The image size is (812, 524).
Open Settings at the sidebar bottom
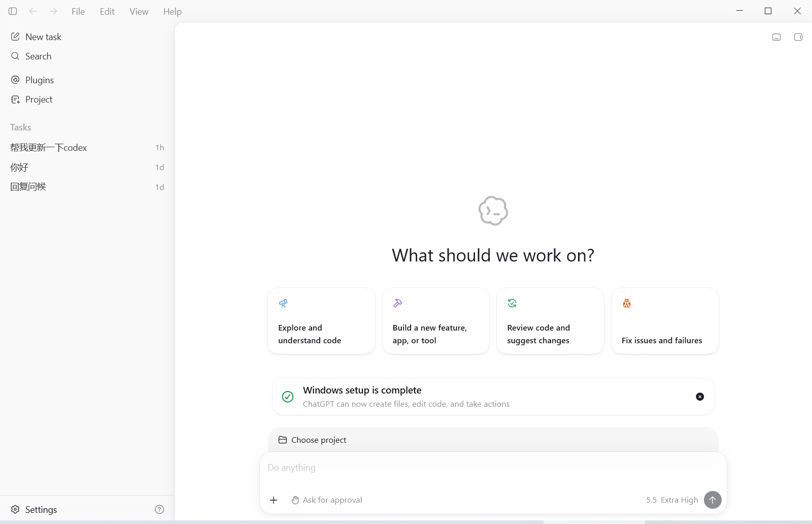click(x=34, y=509)
